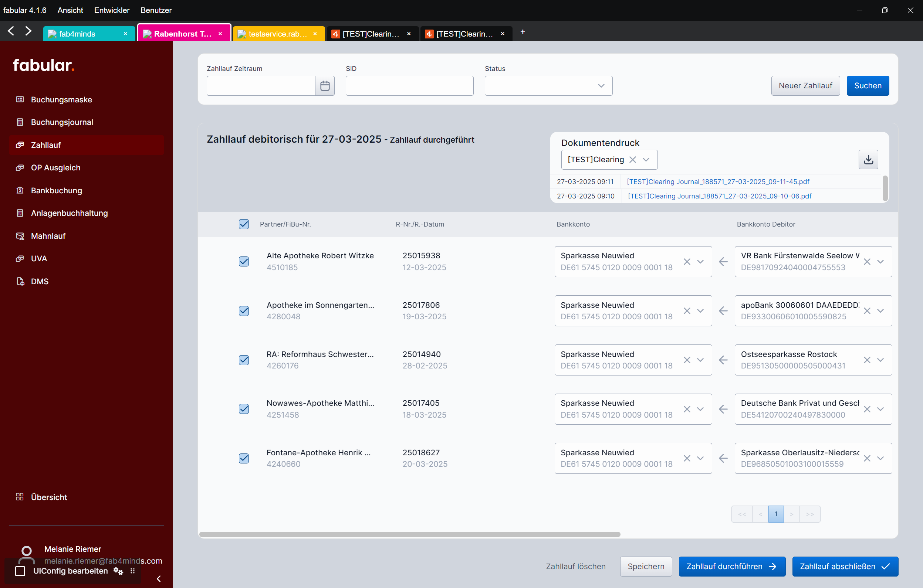
Task: Open the Clearing Journal 09-11-45 PDF link
Action: point(718,181)
